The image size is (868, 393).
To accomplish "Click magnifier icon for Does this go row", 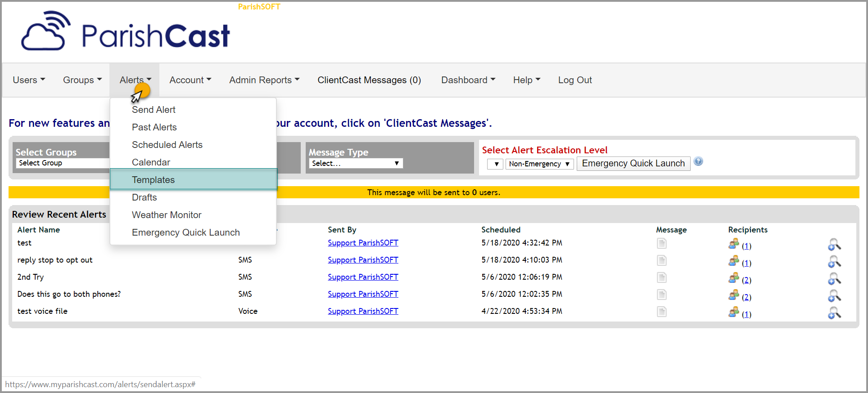I will (x=834, y=296).
